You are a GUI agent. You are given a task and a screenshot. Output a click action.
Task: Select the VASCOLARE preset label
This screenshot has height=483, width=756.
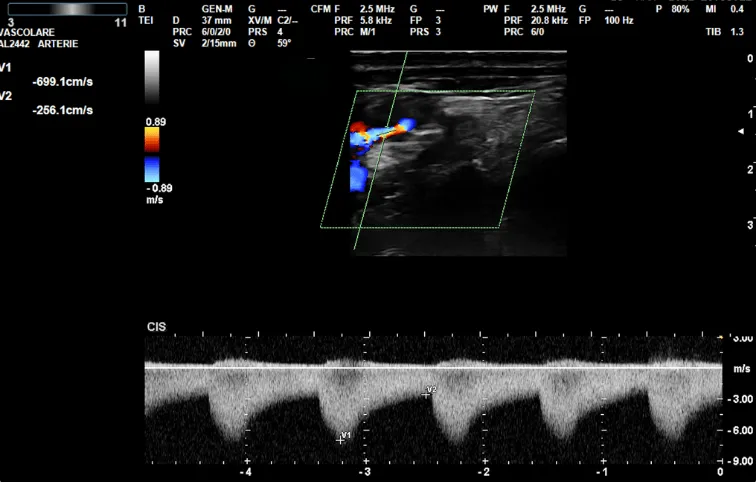27,32
